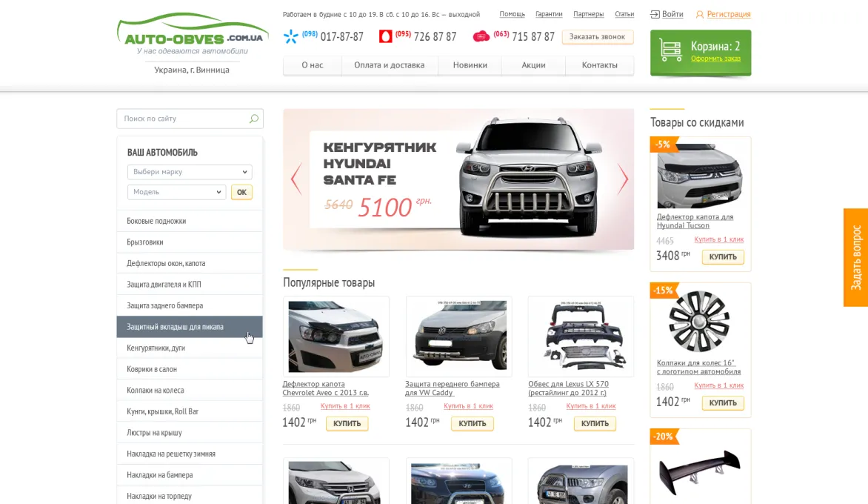Open the Контакты page
868x504 pixels.
pyautogui.click(x=599, y=64)
